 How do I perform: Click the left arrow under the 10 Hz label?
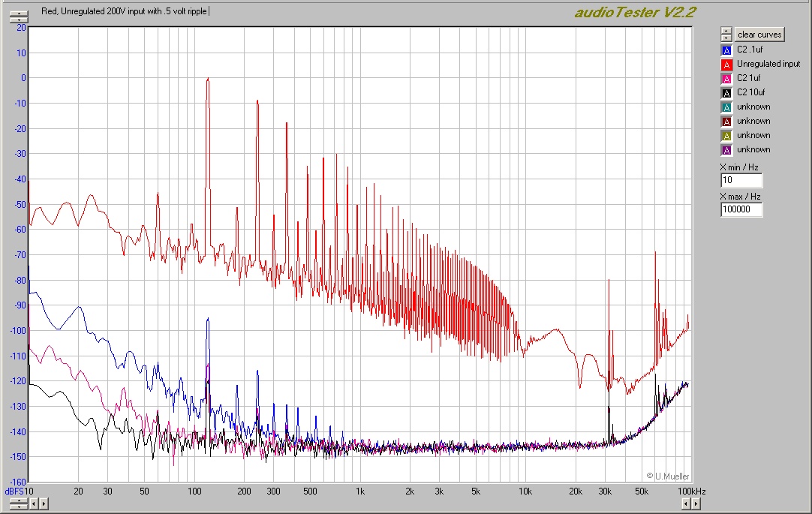pyautogui.click(x=33, y=503)
